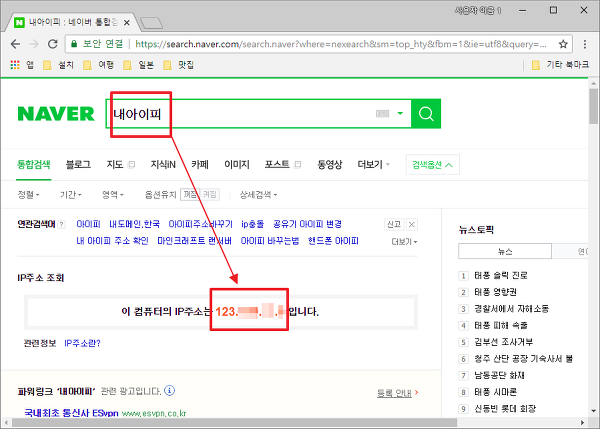Click the 마인크래프트 랜서버 related link

(x=194, y=241)
